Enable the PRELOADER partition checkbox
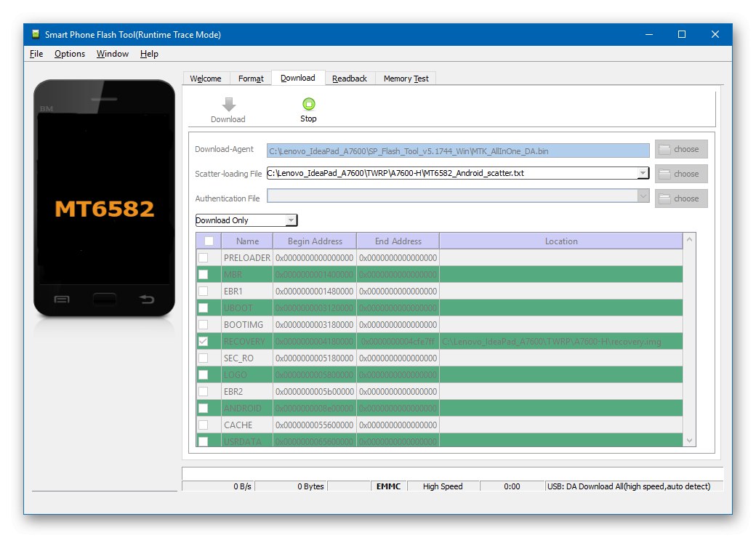Viewport: 756px width, 538px height. point(204,257)
